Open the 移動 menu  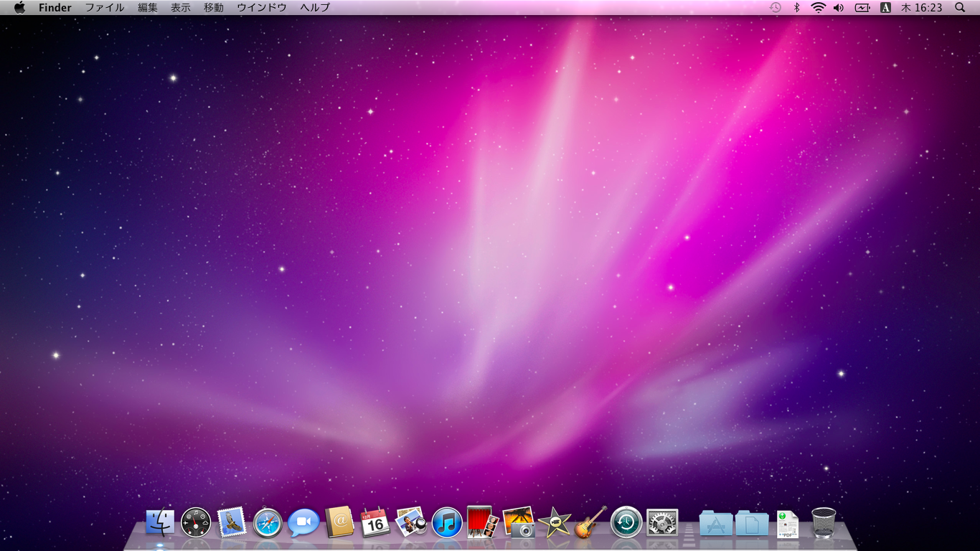tap(214, 7)
